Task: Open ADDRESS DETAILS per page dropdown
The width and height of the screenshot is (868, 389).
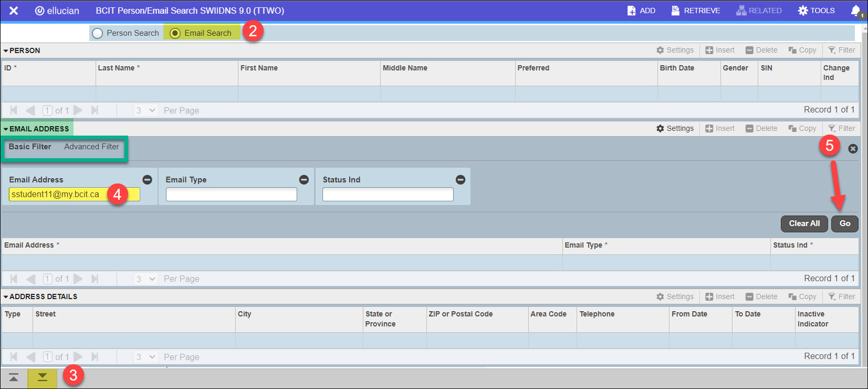Action: [145, 357]
